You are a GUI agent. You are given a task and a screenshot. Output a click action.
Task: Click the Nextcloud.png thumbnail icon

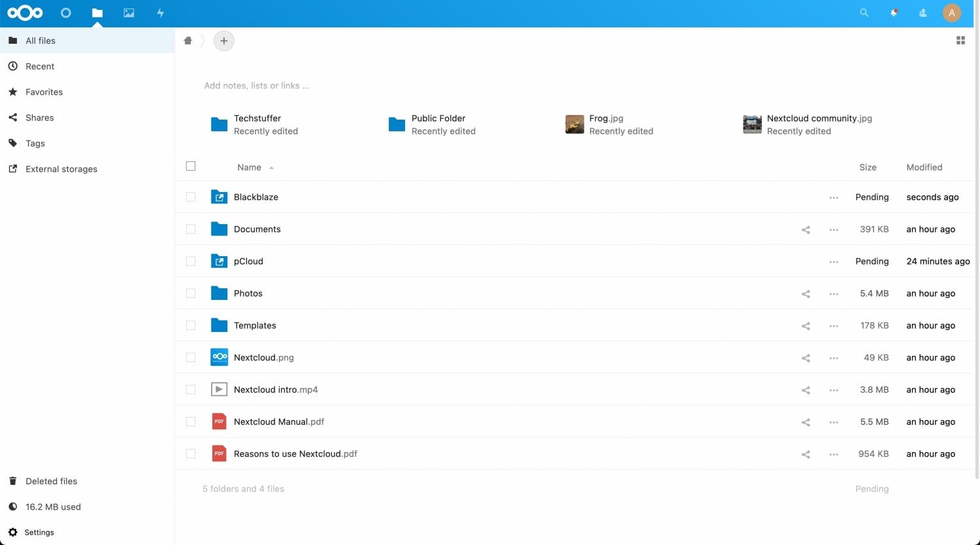pos(220,357)
